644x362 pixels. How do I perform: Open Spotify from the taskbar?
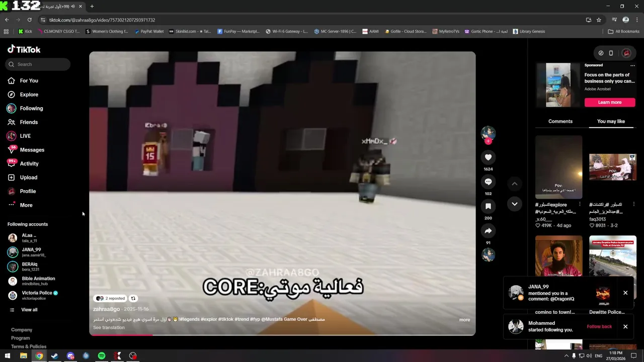102,356
